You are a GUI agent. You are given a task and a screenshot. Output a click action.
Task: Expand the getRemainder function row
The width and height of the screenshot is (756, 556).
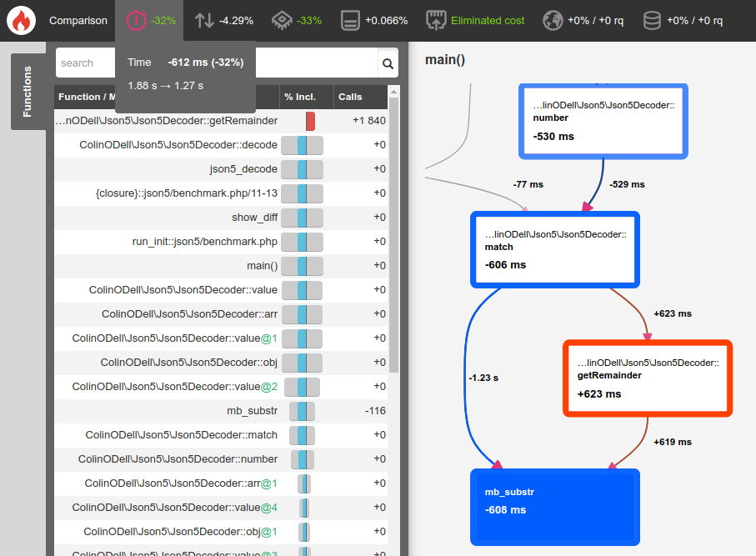click(167, 121)
